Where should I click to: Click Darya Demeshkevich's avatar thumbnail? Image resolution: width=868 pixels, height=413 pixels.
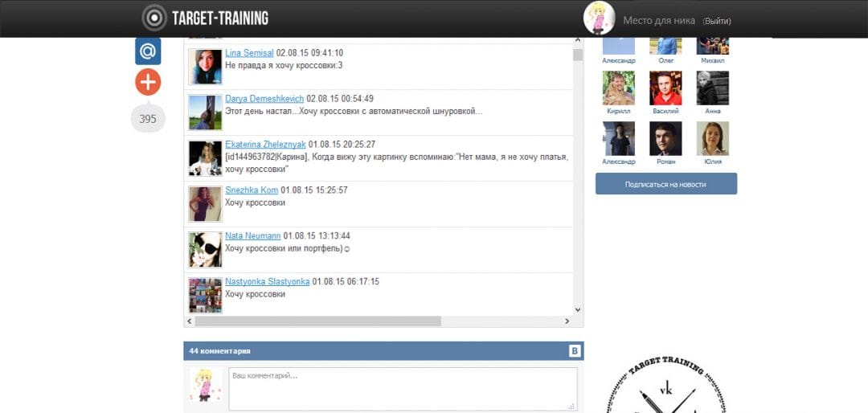pos(206,112)
